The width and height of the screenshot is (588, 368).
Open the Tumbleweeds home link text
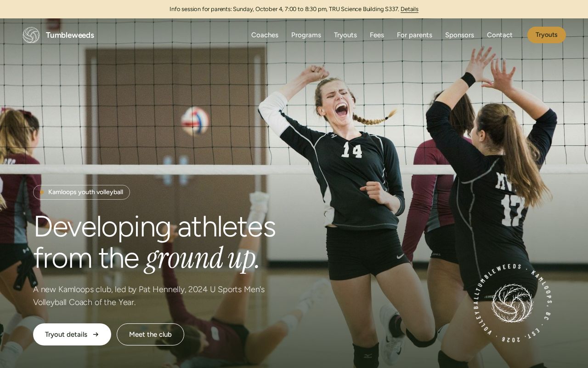pos(70,35)
